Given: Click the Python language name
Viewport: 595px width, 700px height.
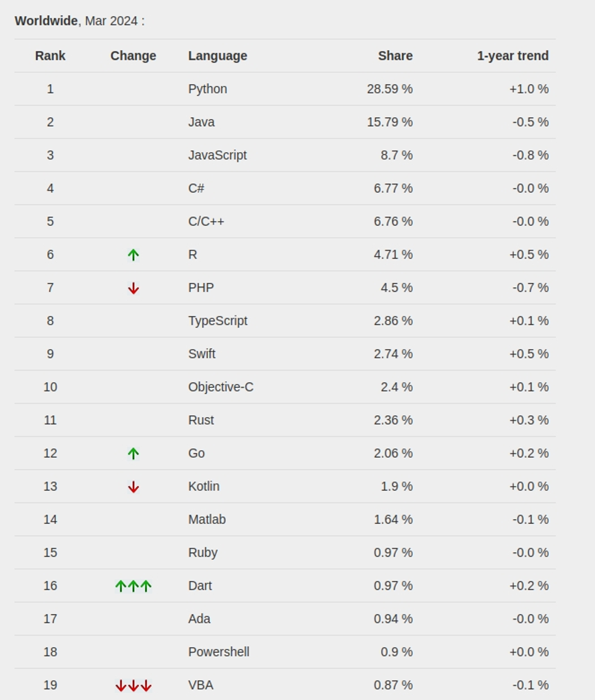Looking at the screenshot, I should point(207,89).
